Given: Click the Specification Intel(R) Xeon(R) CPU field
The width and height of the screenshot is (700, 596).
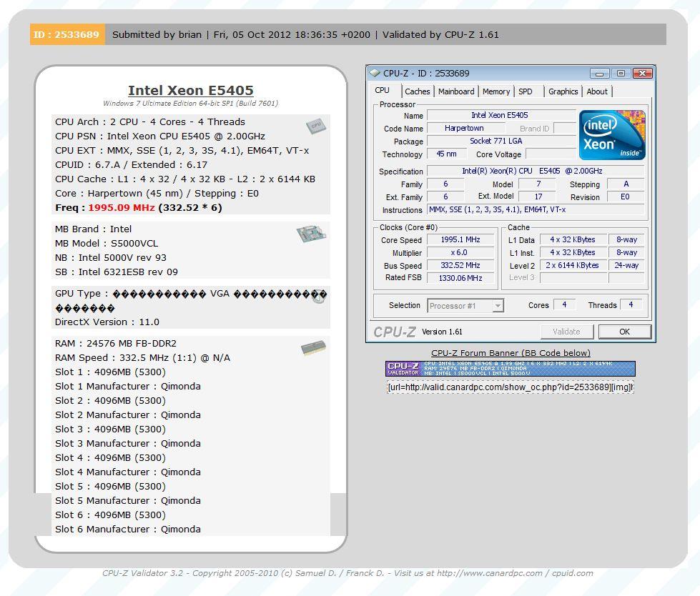Looking at the screenshot, I should (536, 171).
